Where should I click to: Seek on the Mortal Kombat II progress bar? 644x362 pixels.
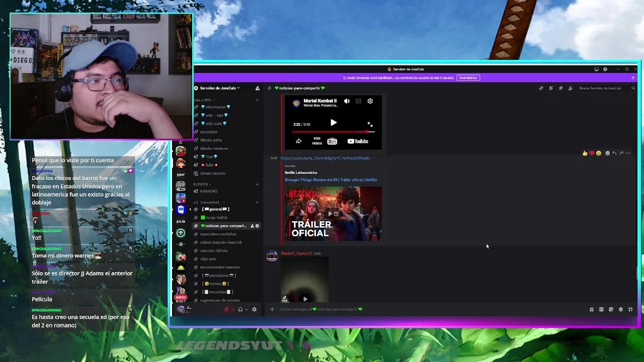click(x=333, y=132)
